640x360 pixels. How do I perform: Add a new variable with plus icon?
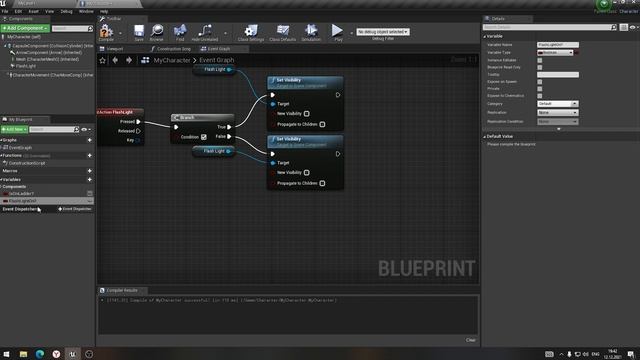click(x=89, y=180)
